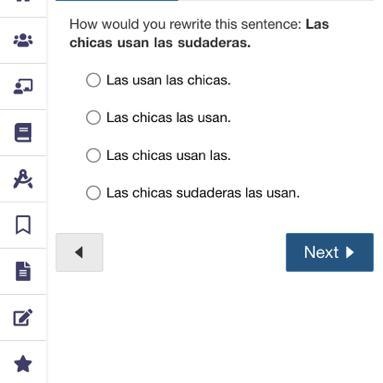Click the label 'Las chicas sudaderas las usan.'
This screenshot has width=383, height=383.
[x=203, y=193]
